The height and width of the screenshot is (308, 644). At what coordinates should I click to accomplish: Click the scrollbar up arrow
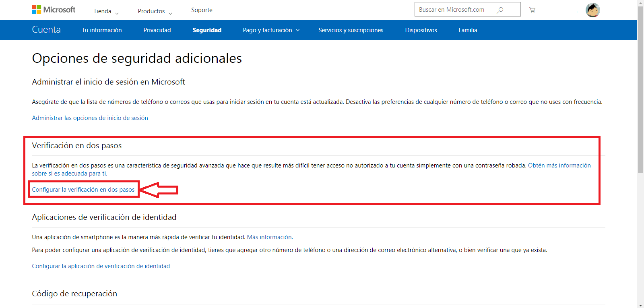pyautogui.click(x=640, y=3)
